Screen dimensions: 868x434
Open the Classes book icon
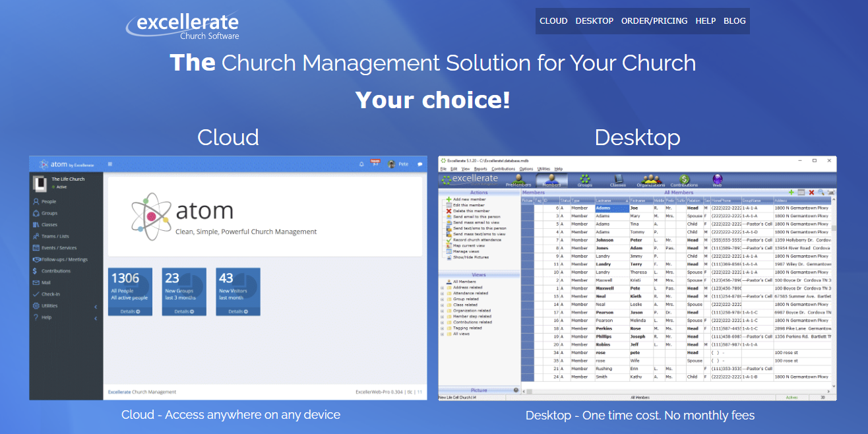coord(618,181)
